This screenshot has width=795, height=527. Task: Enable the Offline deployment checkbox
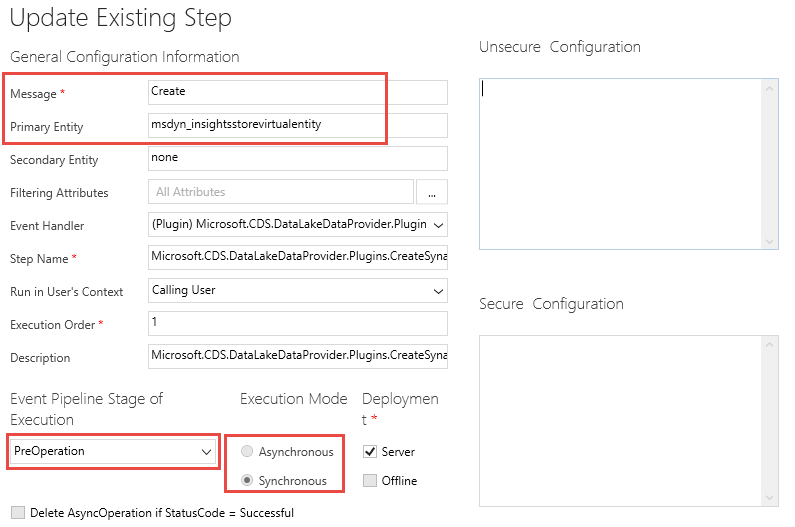coord(370,481)
